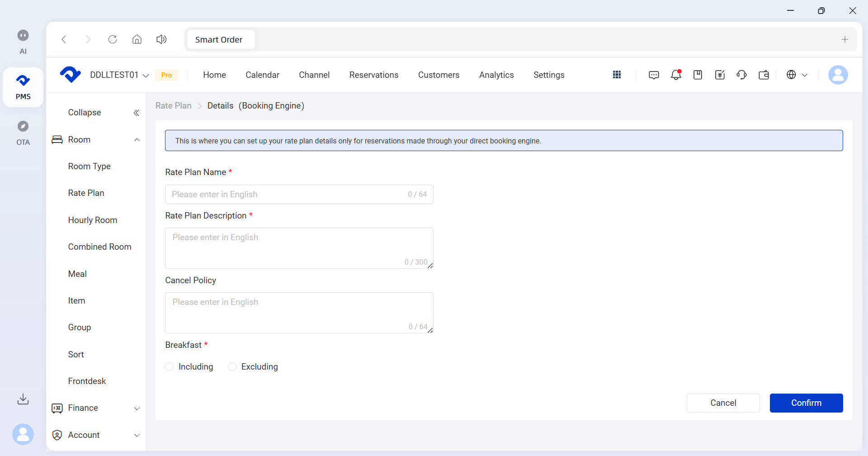Open the Calendar menu

(263, 75)
